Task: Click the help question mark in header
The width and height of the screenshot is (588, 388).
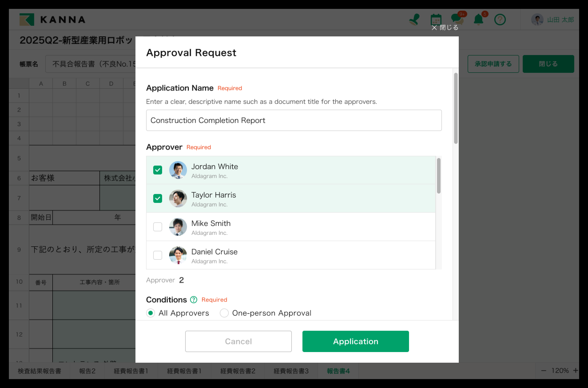Action: click(500, 20)
